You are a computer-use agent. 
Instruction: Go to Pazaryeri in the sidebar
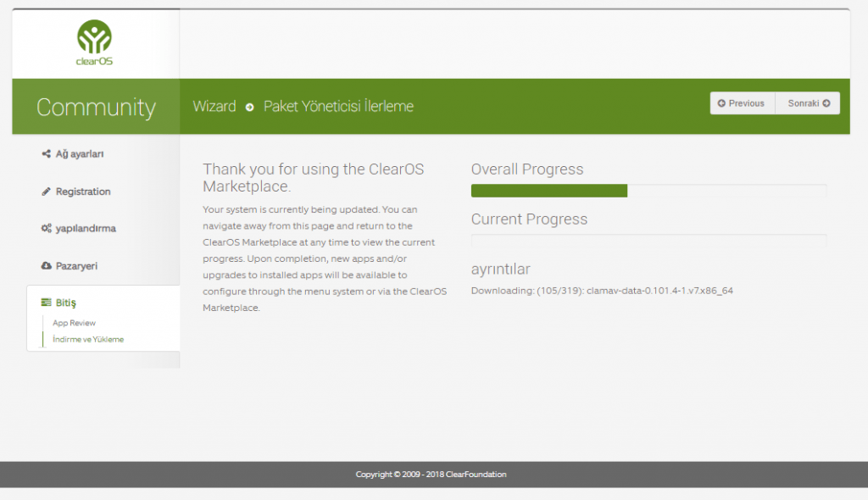76,266
